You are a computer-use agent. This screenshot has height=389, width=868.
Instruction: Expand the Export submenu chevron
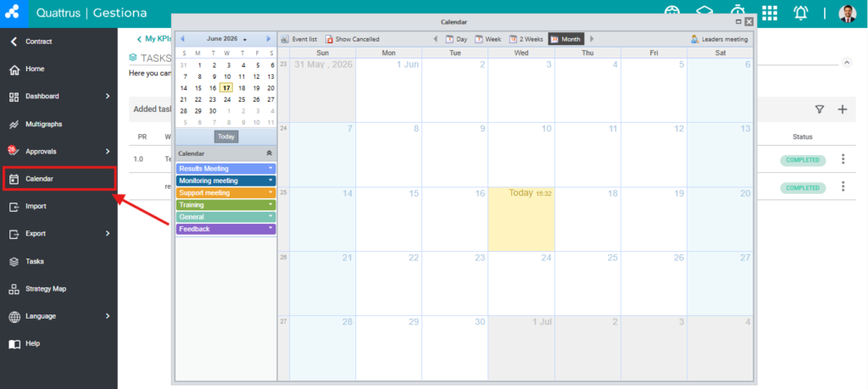108,234
